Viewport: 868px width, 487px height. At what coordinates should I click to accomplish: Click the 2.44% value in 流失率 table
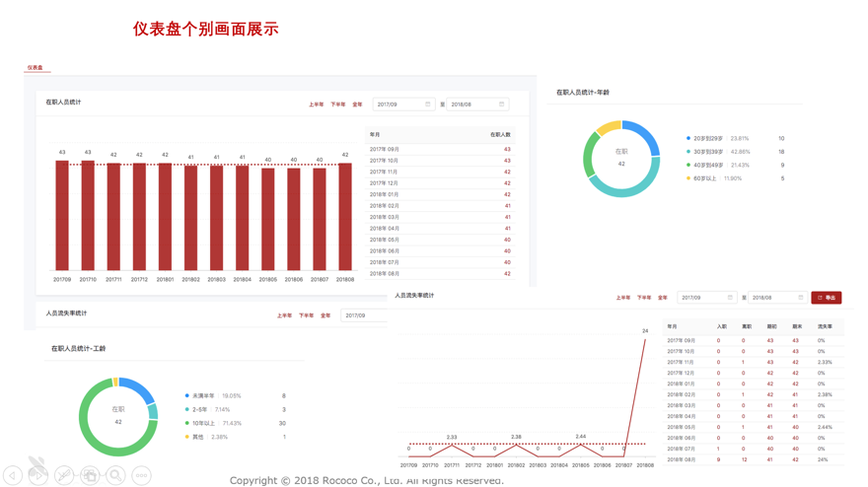click(825, 427)
